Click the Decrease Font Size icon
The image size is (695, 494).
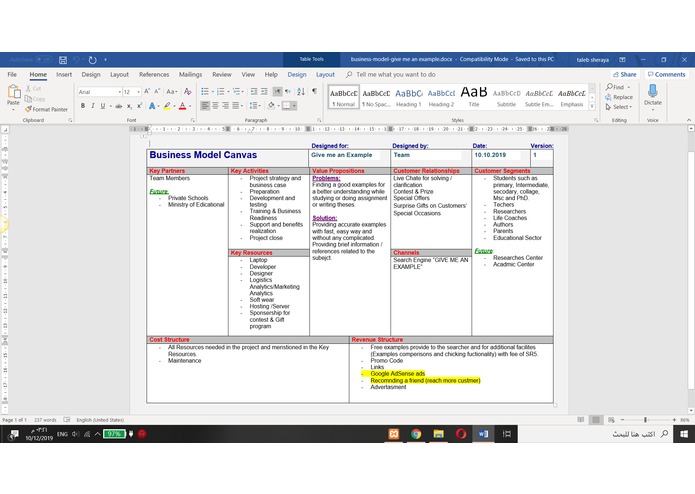157,91
